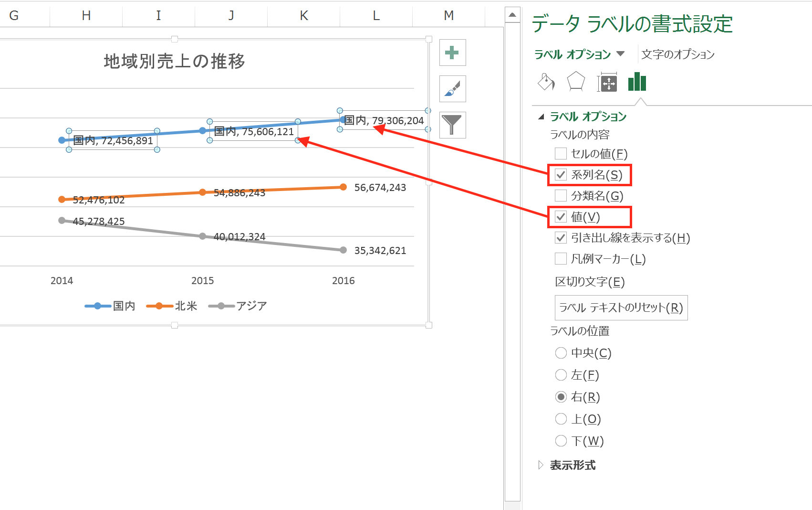Click the orange 2016 data point marker
The height and width of the screenshot is (510, 812).
(344, 187)
